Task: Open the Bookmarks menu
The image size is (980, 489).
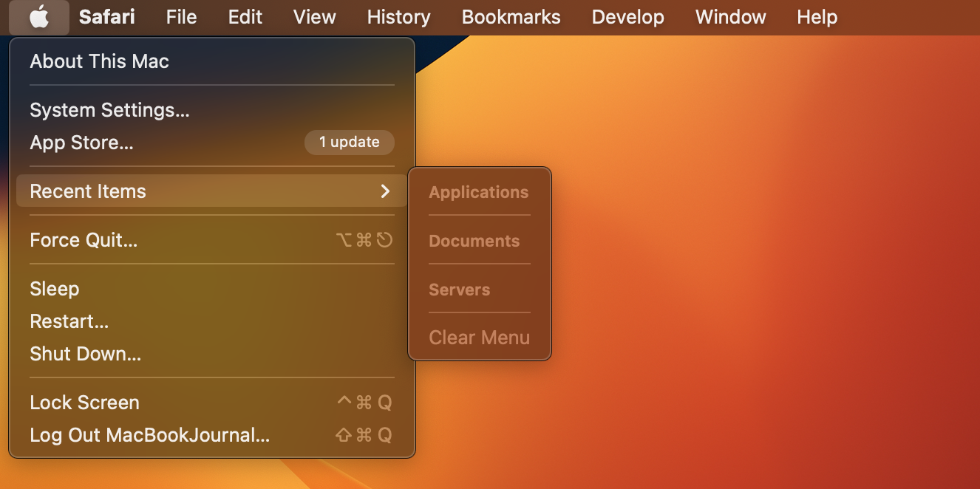Action: click(511, 17)
